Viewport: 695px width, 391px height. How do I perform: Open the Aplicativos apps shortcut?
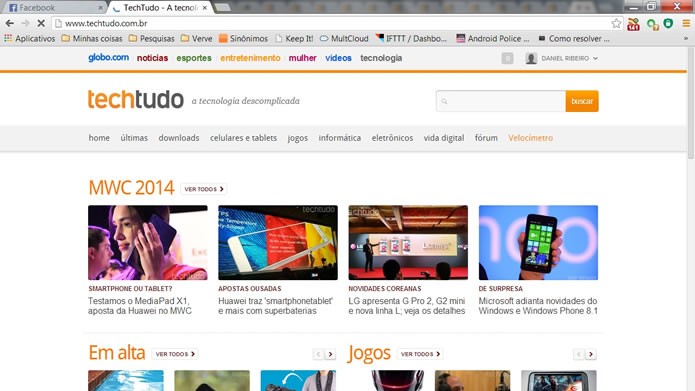coord(29,39)
